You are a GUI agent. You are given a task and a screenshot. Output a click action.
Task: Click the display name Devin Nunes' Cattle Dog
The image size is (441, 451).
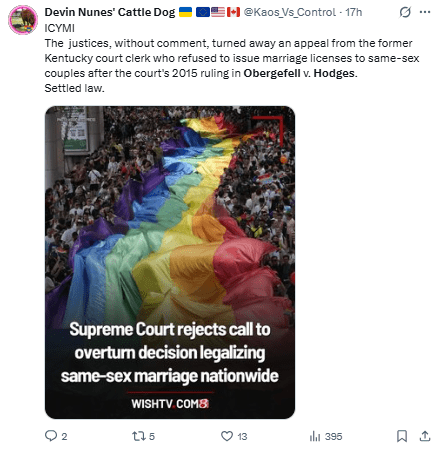pyautogui.click(x=110, y=12)
